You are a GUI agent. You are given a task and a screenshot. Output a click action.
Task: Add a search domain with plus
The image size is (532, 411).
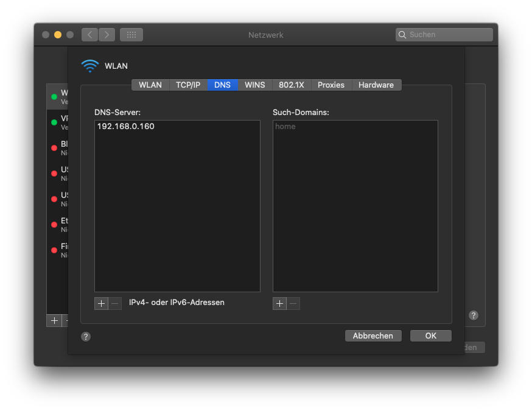(x=279, y=303)
